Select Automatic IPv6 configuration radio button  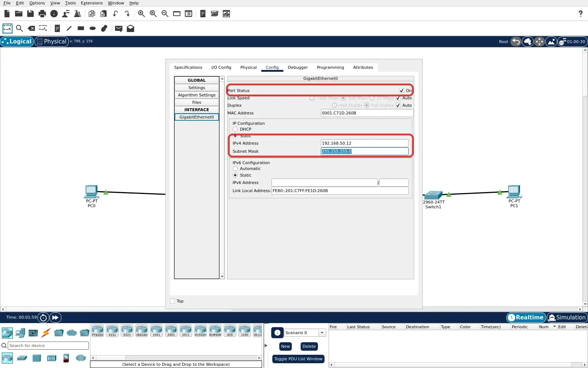pyautogui.click(x=235, y=169)
